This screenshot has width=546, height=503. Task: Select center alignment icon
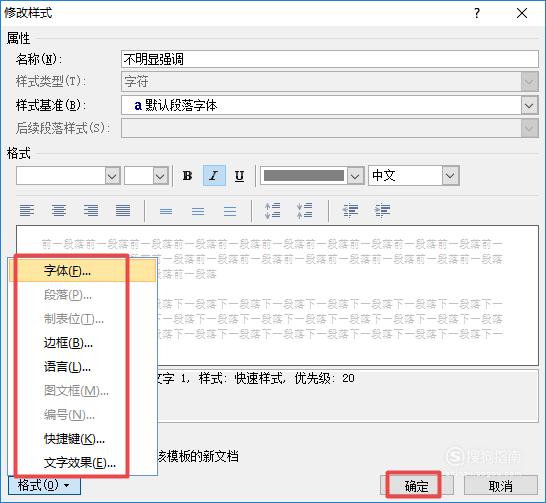tap(59, 211)
